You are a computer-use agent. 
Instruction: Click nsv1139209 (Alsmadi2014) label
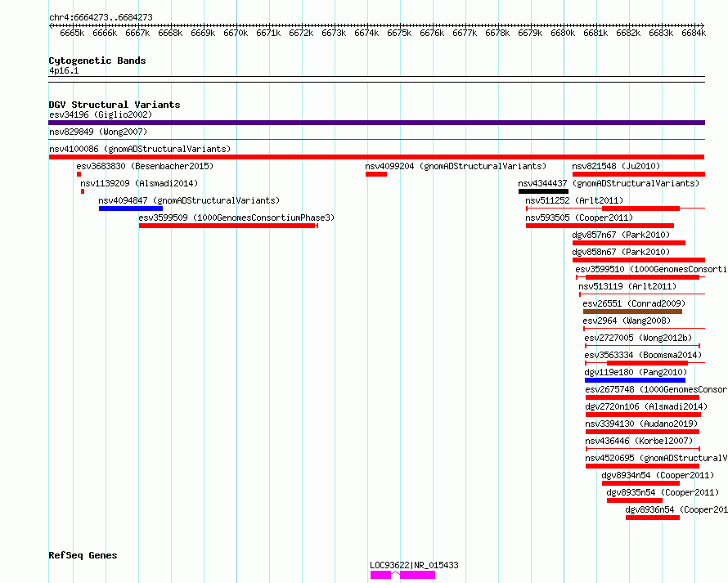point(139,183)
